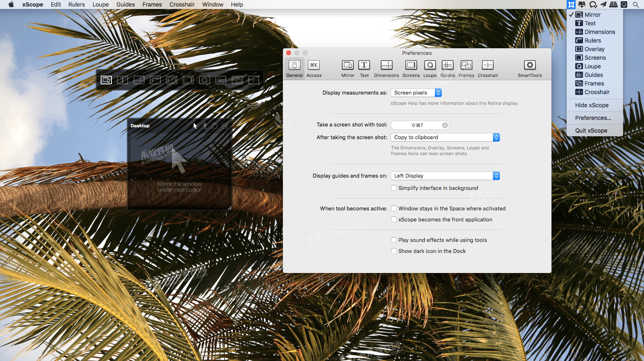
Task: Select the Guides tool in the floating toolbar
Action: [x=221, y=80]
